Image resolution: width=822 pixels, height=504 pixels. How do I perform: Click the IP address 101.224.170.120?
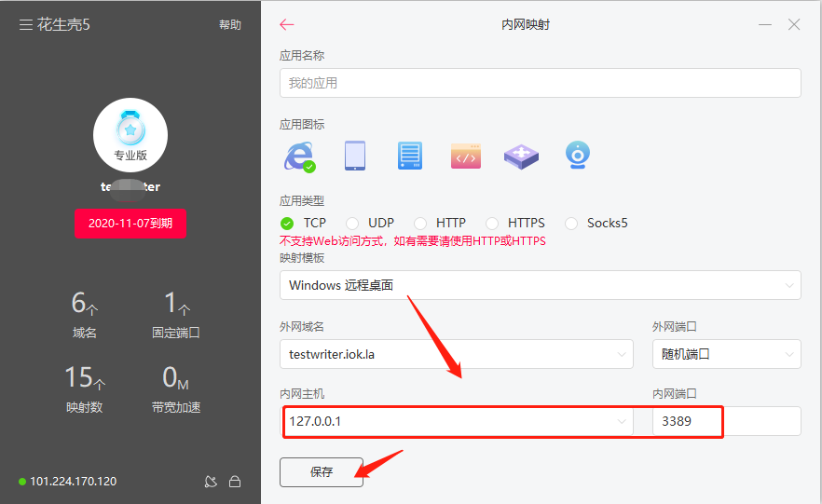point(73,482)
